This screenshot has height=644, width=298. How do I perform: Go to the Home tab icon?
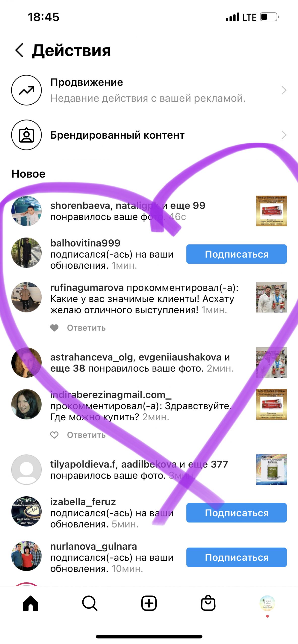click(x=30, y=603)
